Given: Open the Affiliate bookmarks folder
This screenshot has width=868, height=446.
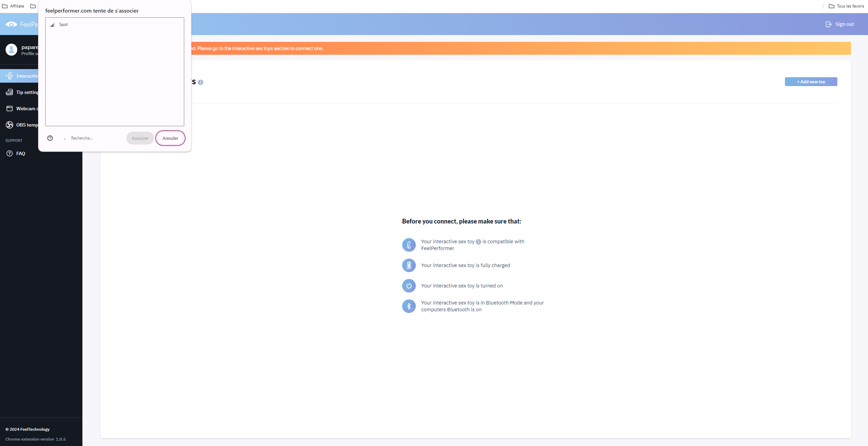Looking at the screenshot, I should pyautogui.click(x=14, y=6).
